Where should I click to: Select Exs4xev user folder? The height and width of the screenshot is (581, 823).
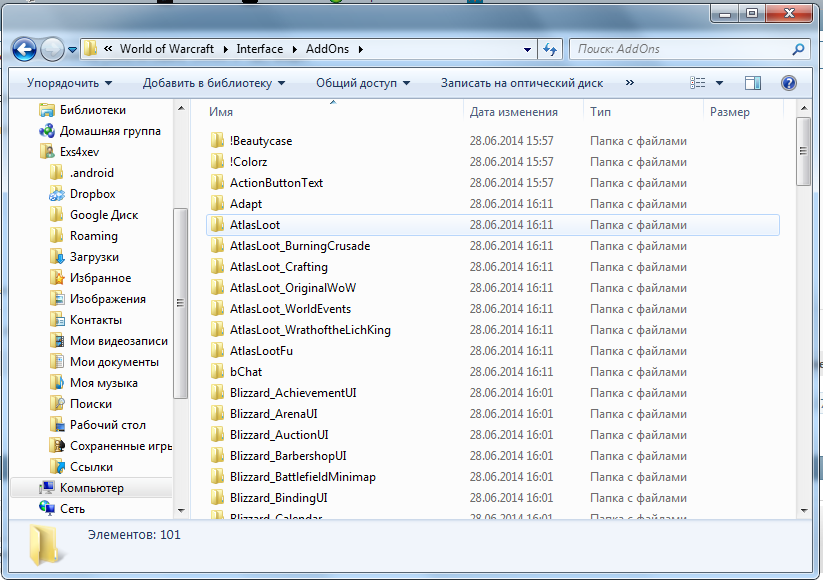[x=79, y=152]
